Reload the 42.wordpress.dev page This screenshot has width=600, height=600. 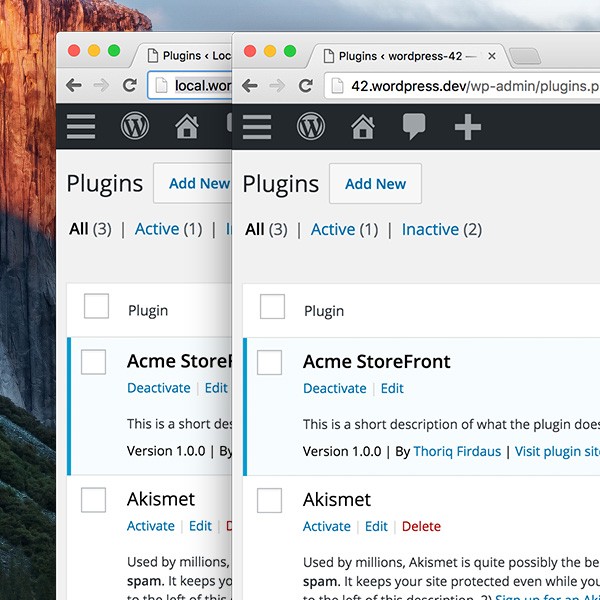pyautogui.click(x=305, y=85)
